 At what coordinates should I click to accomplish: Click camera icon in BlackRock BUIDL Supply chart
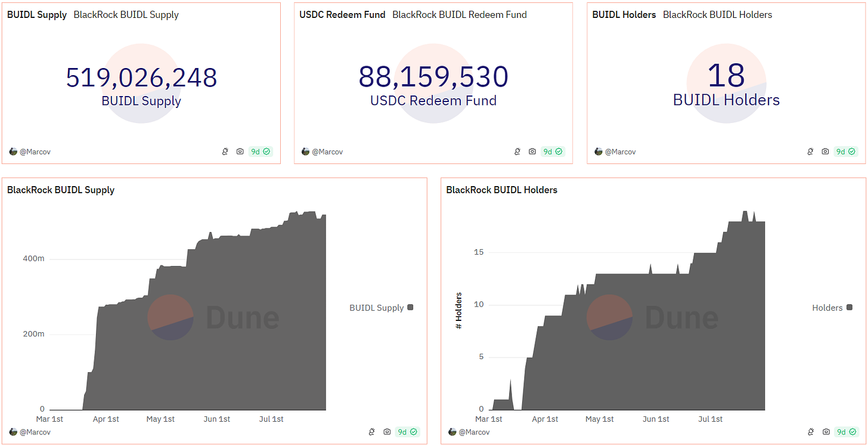387,431
